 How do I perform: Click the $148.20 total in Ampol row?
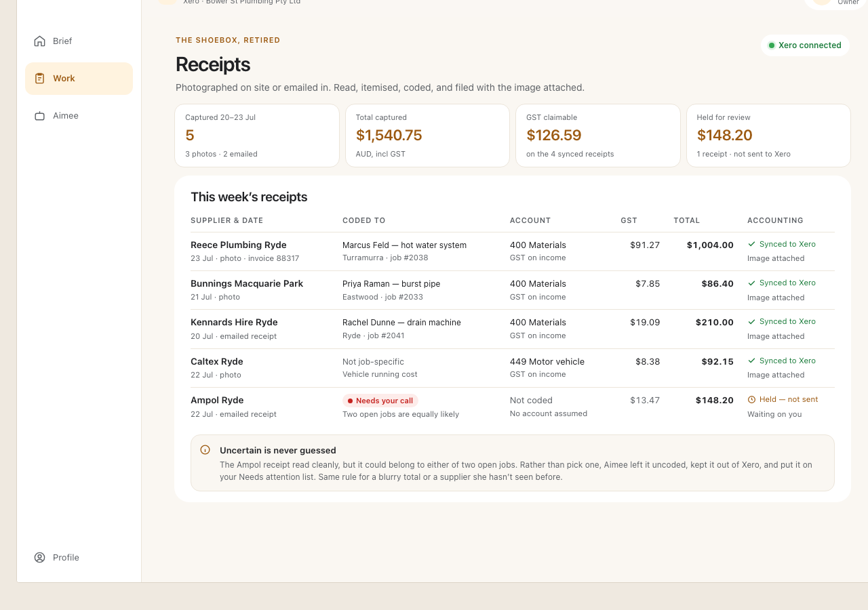pos(715,400)
